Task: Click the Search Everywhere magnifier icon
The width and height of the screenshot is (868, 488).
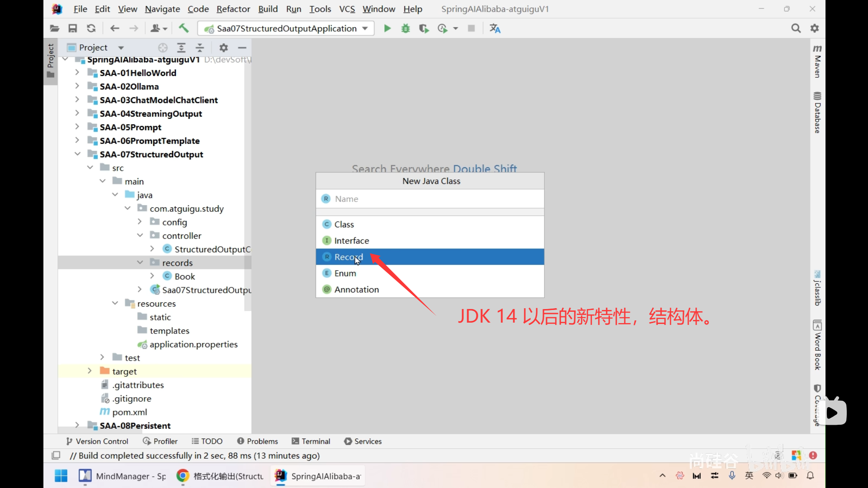Action: click(796, 28)
